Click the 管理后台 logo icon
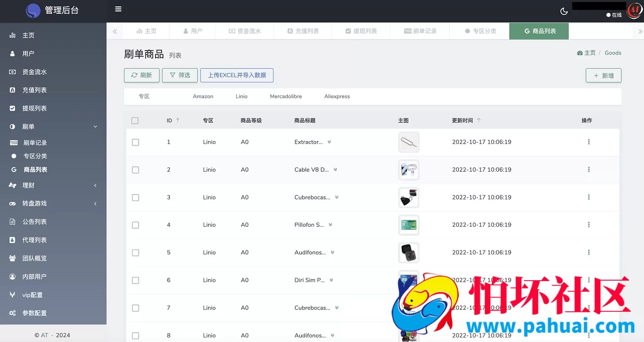The height and width of the screenshot is (342, 644). [33, 10]
